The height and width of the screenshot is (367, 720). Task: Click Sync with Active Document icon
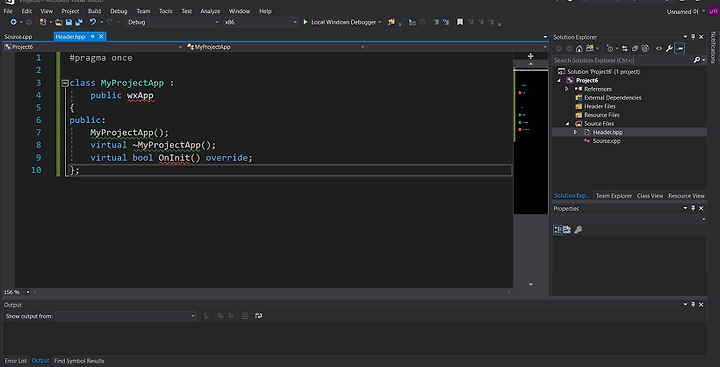[624, 48]
